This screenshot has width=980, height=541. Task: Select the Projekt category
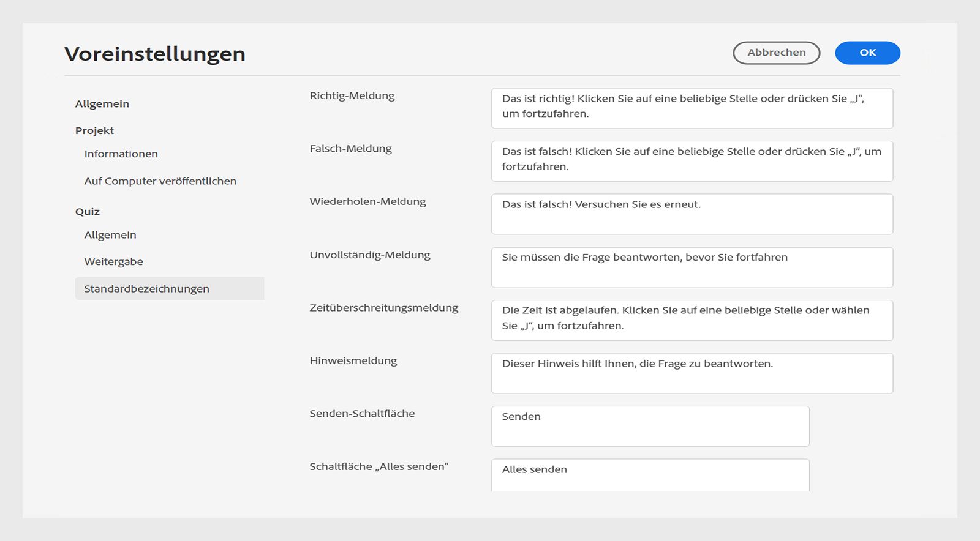[x=94, y=130]
